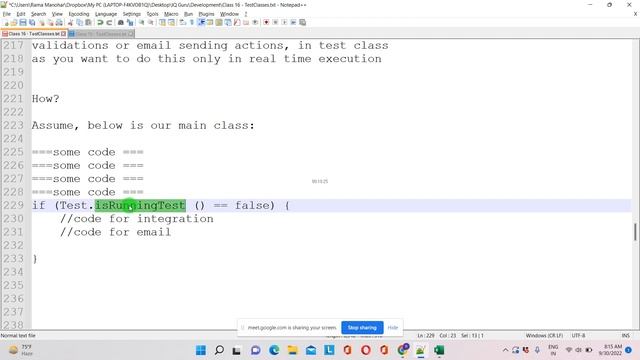Save the current recorded macro
The image size is (640, 360).
click(x=302, y=22)
